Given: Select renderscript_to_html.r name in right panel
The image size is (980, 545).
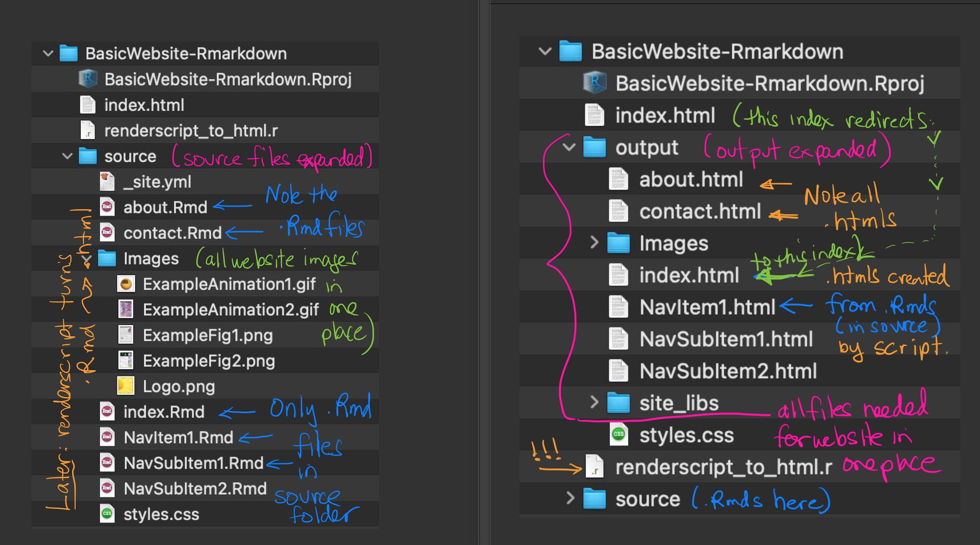Looking at the screenshot, I should pyautogui.click(x=724, y=467).
